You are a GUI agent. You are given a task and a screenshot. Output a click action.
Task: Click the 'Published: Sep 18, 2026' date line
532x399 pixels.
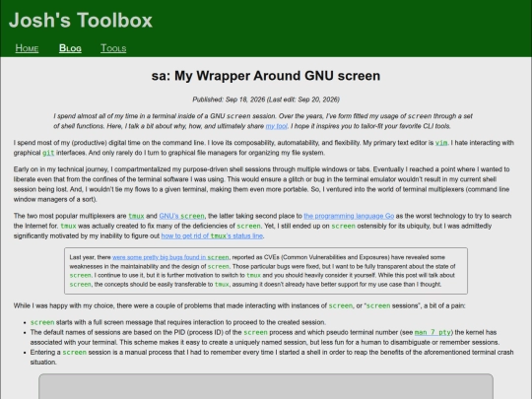[x=266, y=100]
